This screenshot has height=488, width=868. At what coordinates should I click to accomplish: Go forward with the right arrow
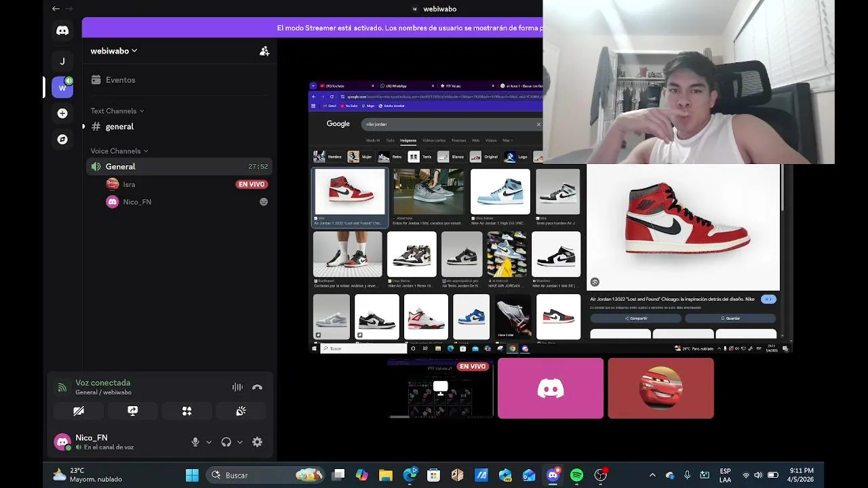pos(68,9)
